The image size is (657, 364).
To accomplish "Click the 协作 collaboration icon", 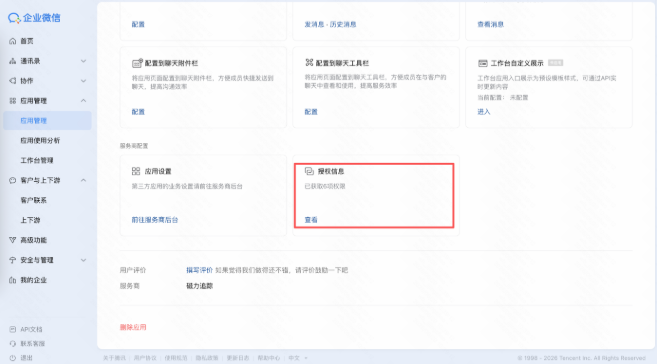I will click(x=13, y=81).
